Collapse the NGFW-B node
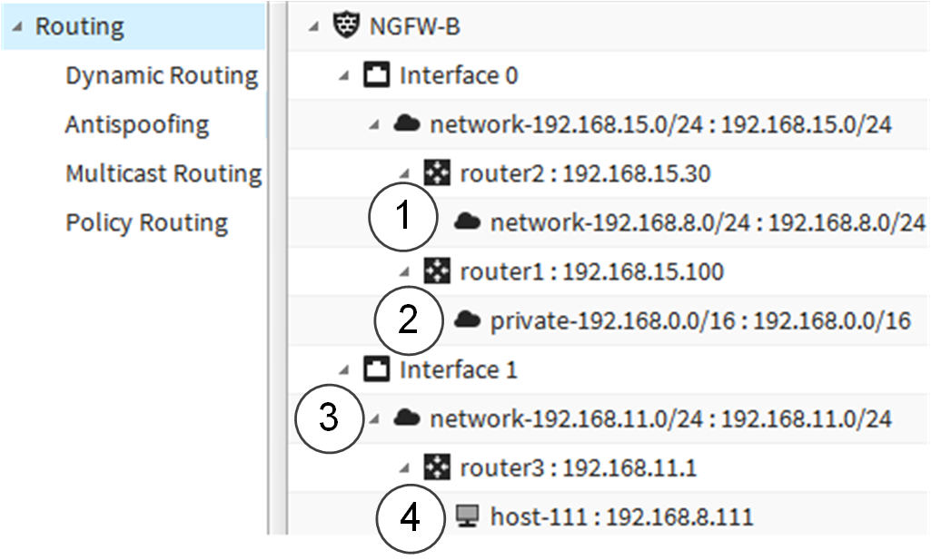This screenshot has width=931, height=560. click(x=313, y=26)
